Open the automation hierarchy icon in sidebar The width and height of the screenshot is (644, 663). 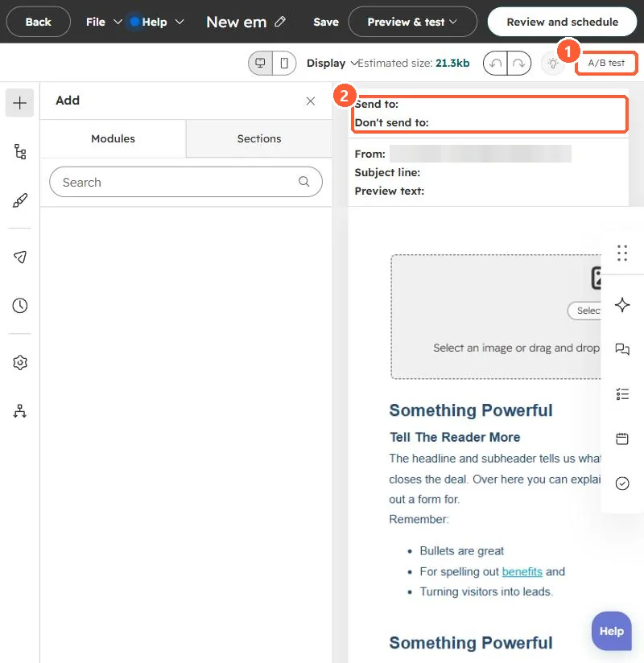coord(20,411)
